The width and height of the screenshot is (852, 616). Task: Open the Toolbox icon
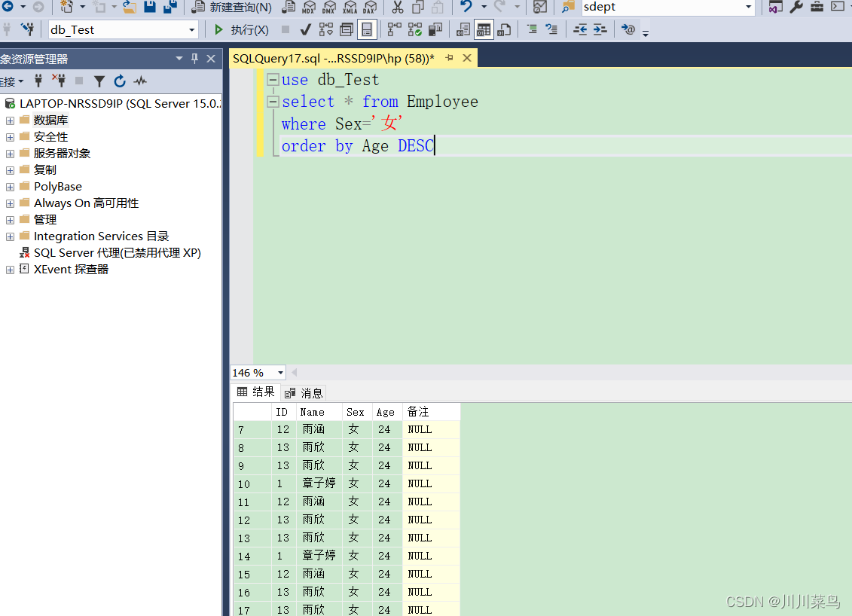817,7
